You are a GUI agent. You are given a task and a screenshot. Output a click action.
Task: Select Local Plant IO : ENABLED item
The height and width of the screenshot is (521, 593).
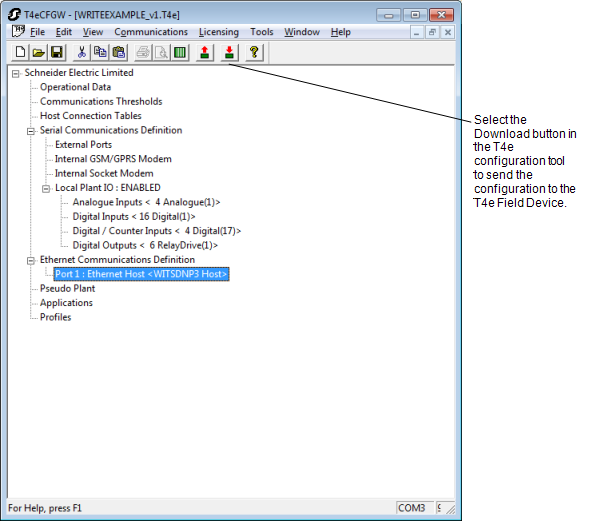(x=108, y=188)
